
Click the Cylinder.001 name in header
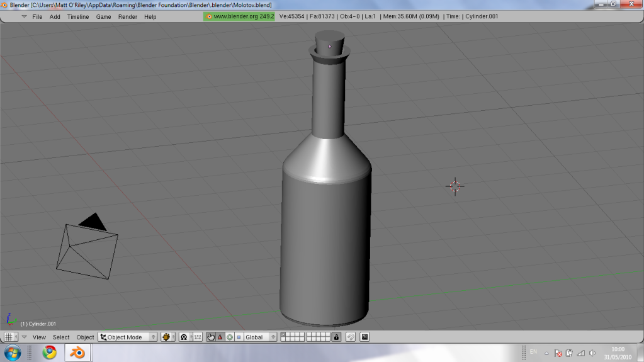pos(482,16)
